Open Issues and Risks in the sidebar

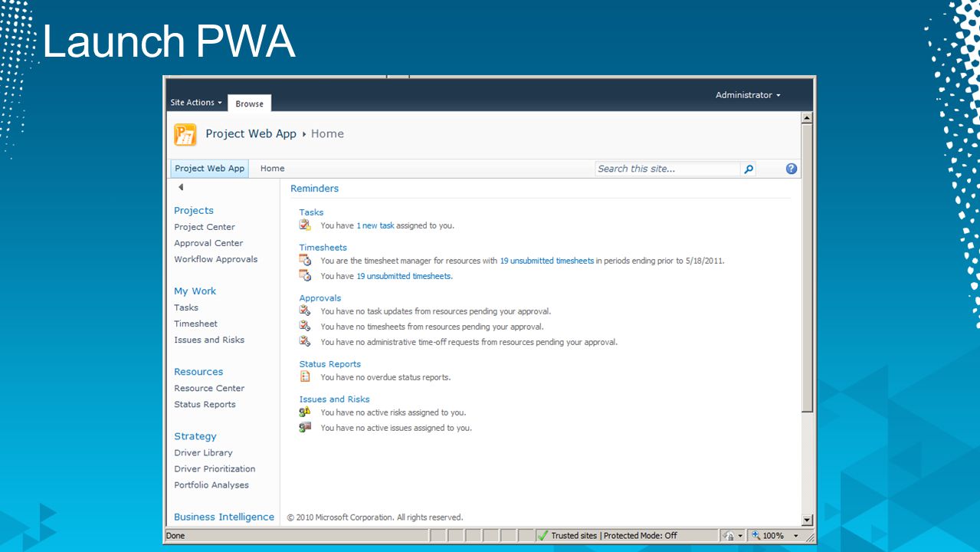pos(209,340)
